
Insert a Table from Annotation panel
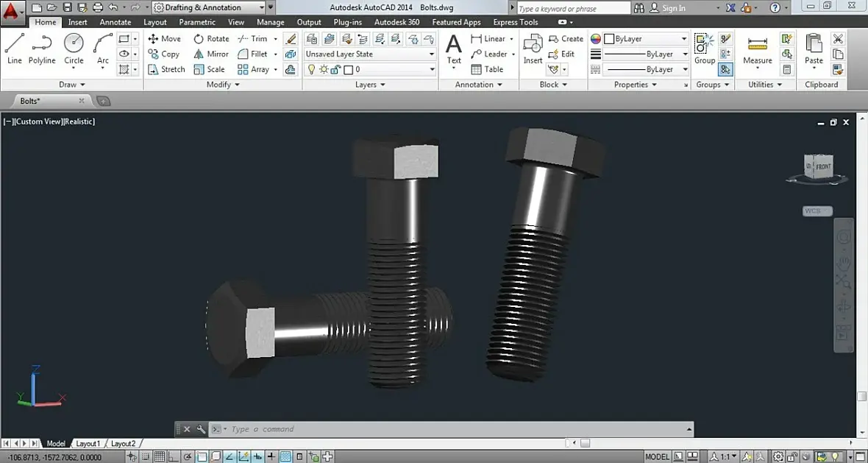487,69
